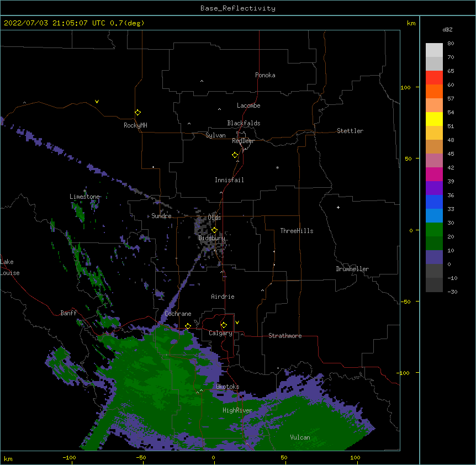This screenshot has height=465, width=476.
Task: Click the blue 36 dBZ legend swatch
Action: (434, 202)
